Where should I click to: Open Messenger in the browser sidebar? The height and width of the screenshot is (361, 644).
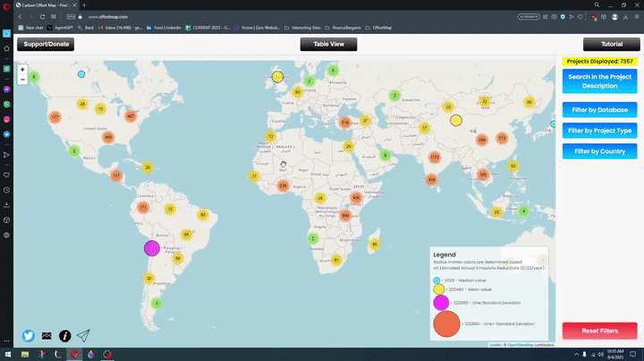point(6,89)
